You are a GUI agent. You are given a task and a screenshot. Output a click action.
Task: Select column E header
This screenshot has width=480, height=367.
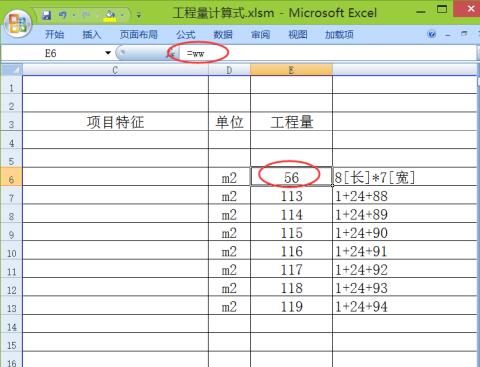(291, 70)
